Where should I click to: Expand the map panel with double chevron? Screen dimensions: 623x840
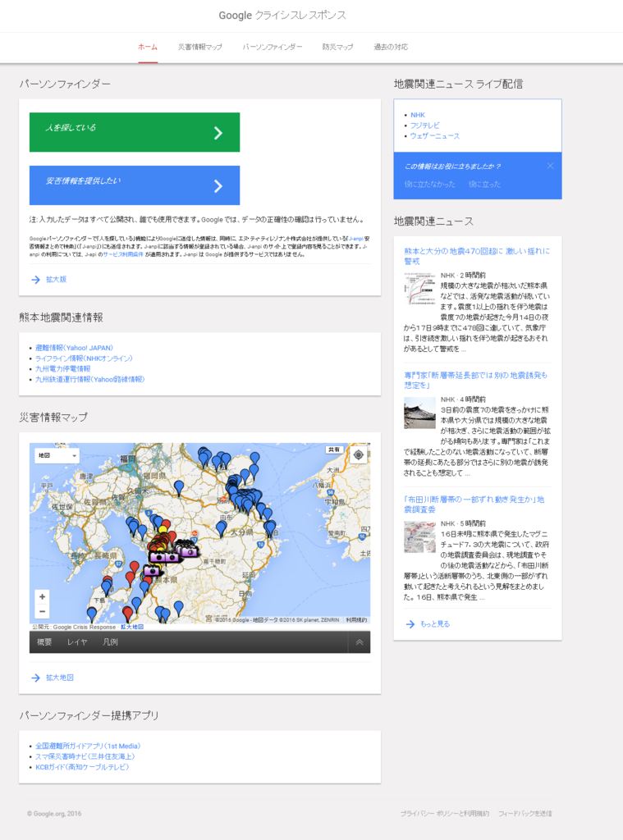pyautogui.click(x=360, y=641)
